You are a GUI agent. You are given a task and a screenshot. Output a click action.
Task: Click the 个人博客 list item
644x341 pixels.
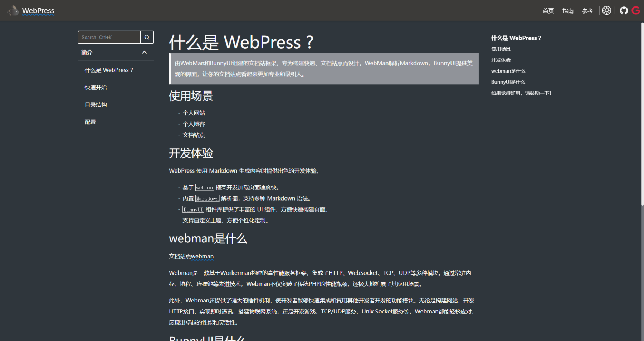[x=194, y=124]
